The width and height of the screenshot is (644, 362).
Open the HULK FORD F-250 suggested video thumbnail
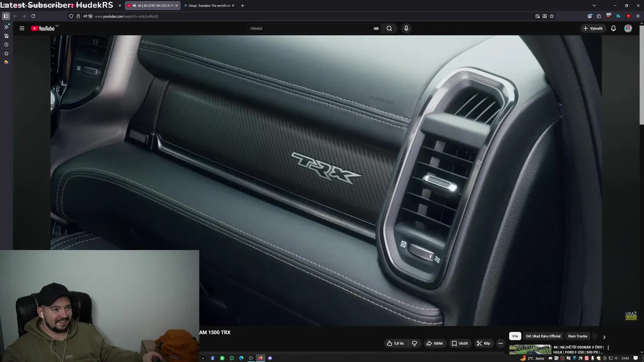pos(530,349)
